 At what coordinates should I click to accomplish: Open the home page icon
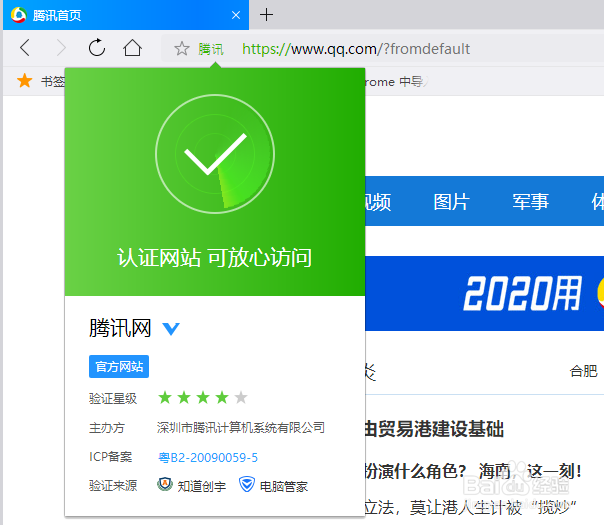132,48
